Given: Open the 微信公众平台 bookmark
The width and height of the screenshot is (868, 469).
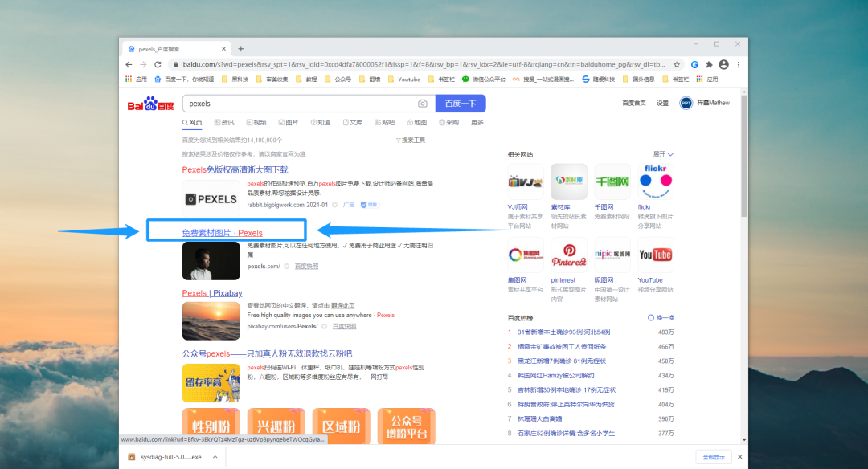Looking at the screenshot, I should coord(483,79).
